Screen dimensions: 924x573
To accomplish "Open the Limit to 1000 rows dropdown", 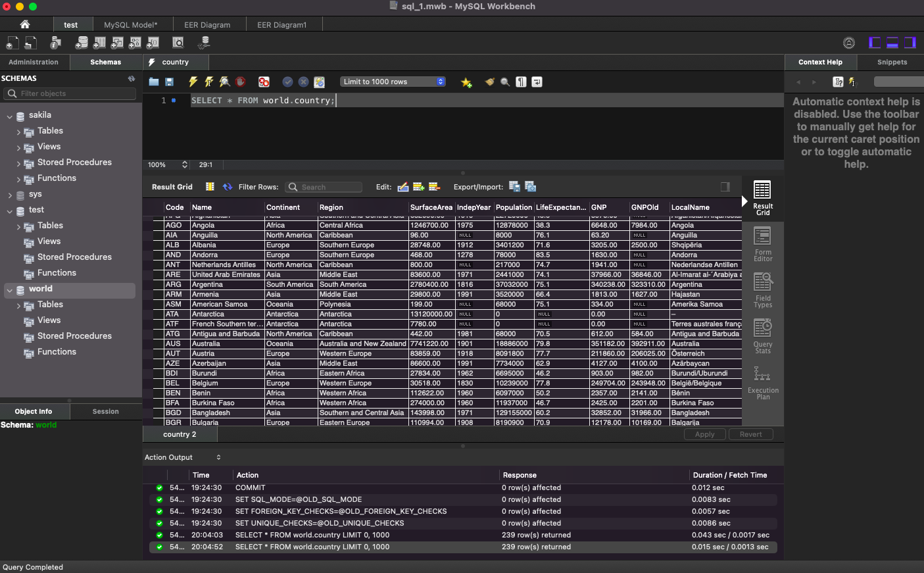I will click(393, 82).
